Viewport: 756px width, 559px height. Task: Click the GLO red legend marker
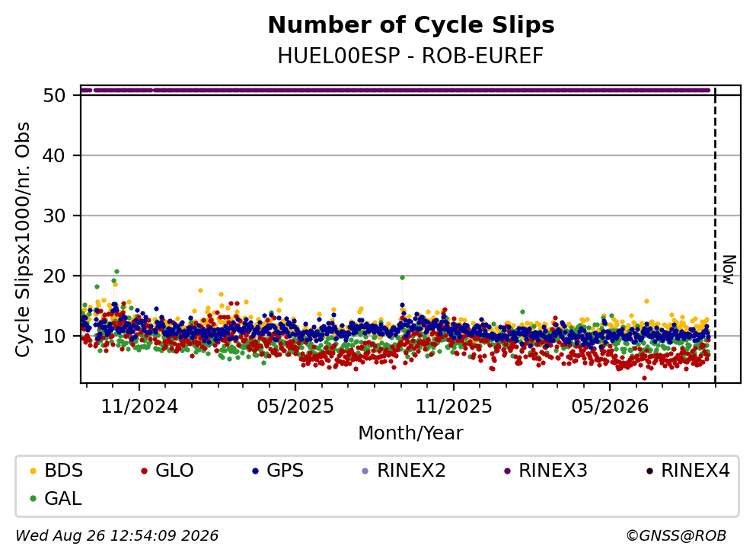pyautogui.click(x=144, y=471)
